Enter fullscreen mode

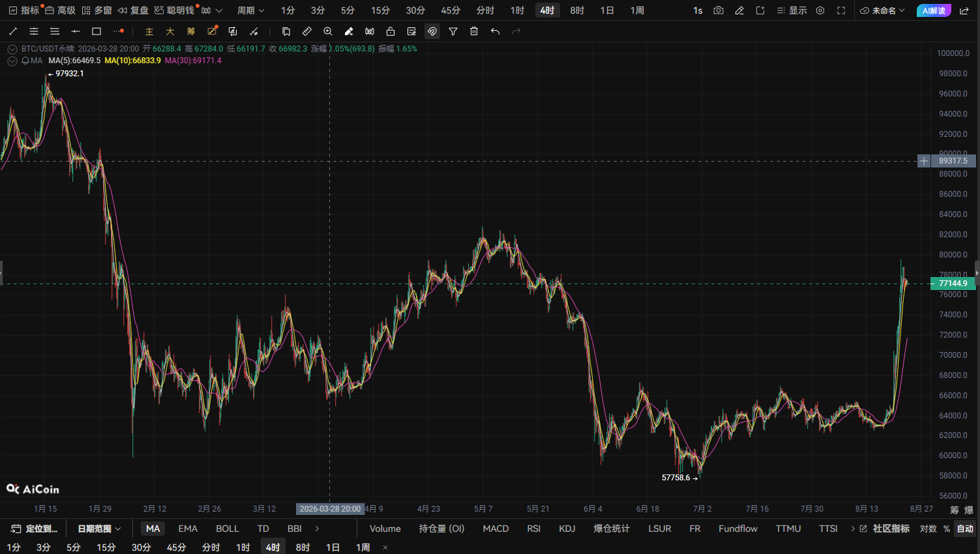841,10
